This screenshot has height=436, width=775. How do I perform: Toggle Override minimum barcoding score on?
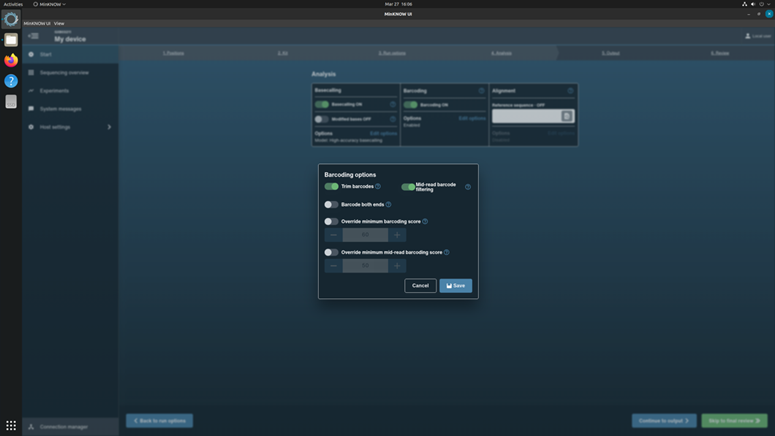(331, 222)
